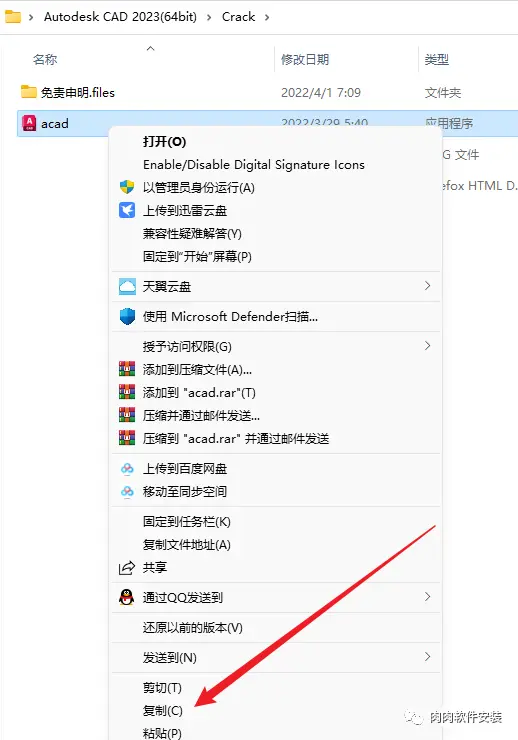Screen dimensions: 518x740
Task: Select the 免责申明.files folder name
Action: 78,92
